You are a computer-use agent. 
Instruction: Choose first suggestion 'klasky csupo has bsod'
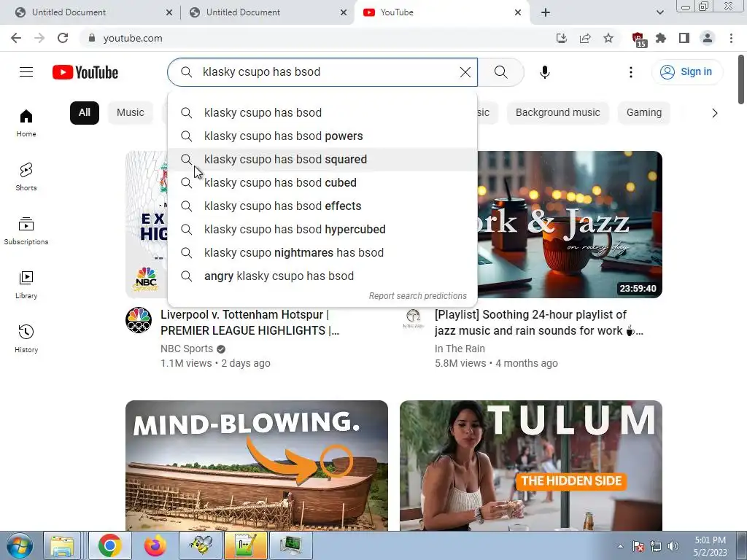click(322, 113)
